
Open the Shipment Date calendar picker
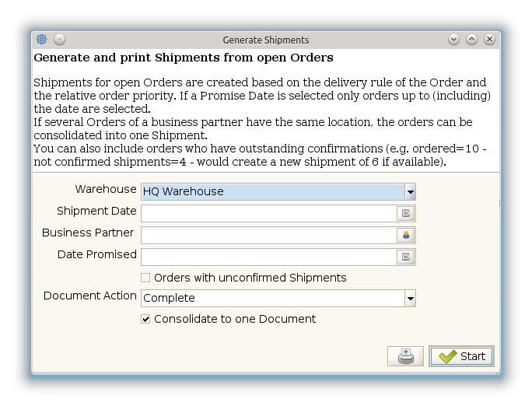406,213
